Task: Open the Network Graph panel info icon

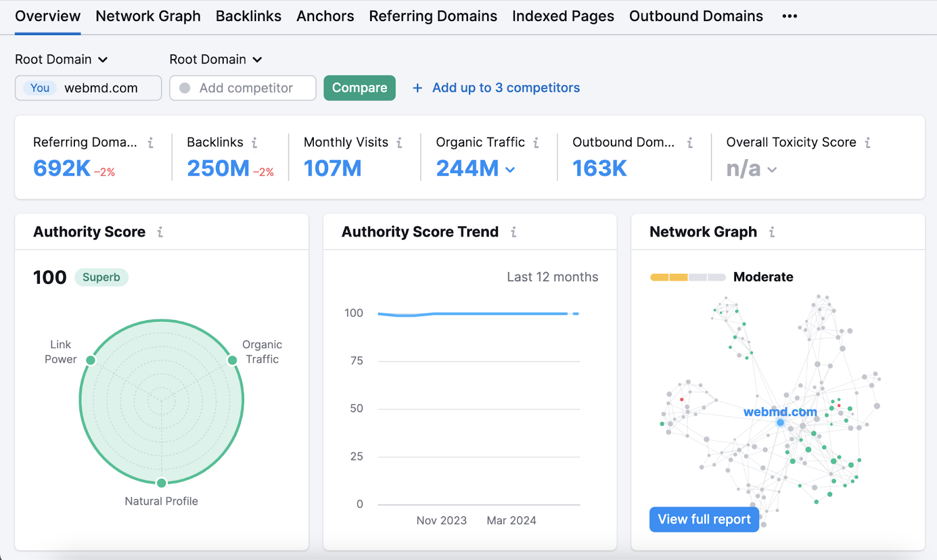Action: point(772,232)
